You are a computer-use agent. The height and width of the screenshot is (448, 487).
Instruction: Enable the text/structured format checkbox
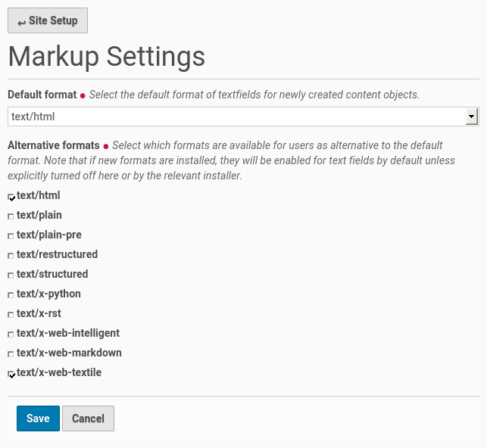click(11, 275)
